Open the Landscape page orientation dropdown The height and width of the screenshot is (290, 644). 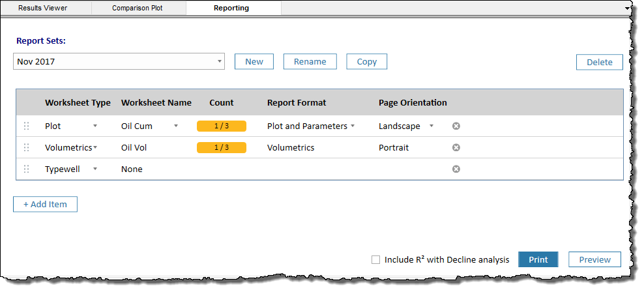431,126
